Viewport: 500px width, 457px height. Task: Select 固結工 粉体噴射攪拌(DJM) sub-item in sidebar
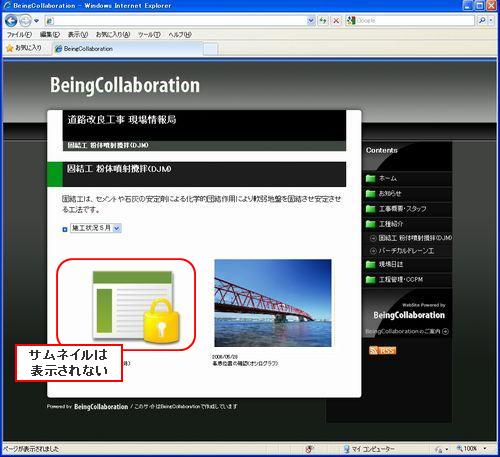click(415, 238)
